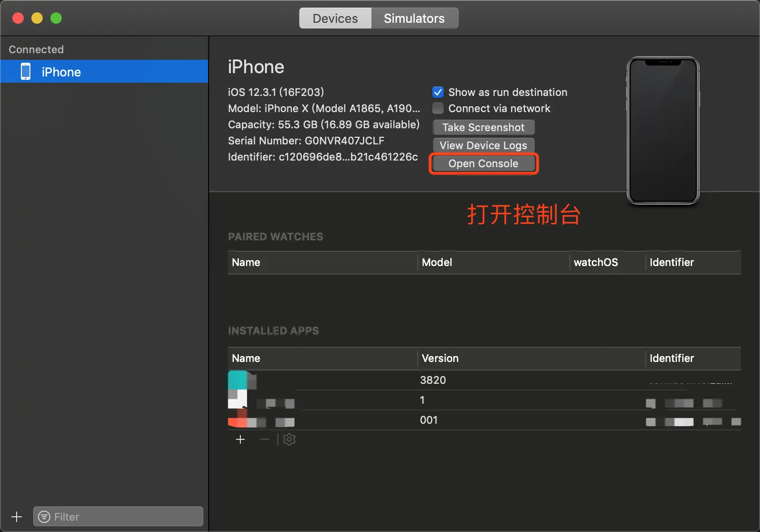
Task: Add a device using the sidebar plus icon
Action: pos(17,516)
